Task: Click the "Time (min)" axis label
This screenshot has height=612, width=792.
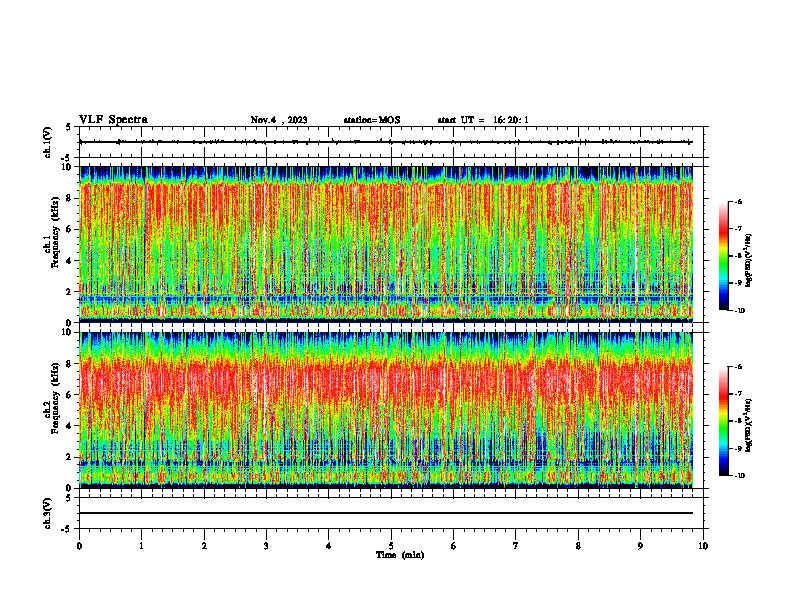Action: point(400,555)
